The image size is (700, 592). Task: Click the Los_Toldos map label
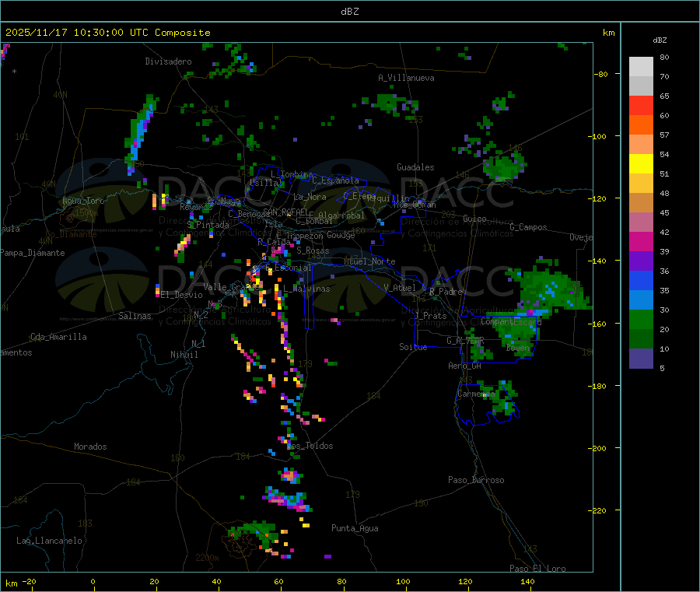[x=310, y=446]
